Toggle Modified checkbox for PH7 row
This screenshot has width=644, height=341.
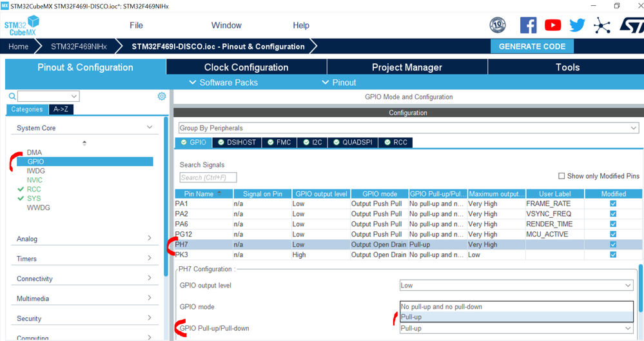tap(613, 244)
